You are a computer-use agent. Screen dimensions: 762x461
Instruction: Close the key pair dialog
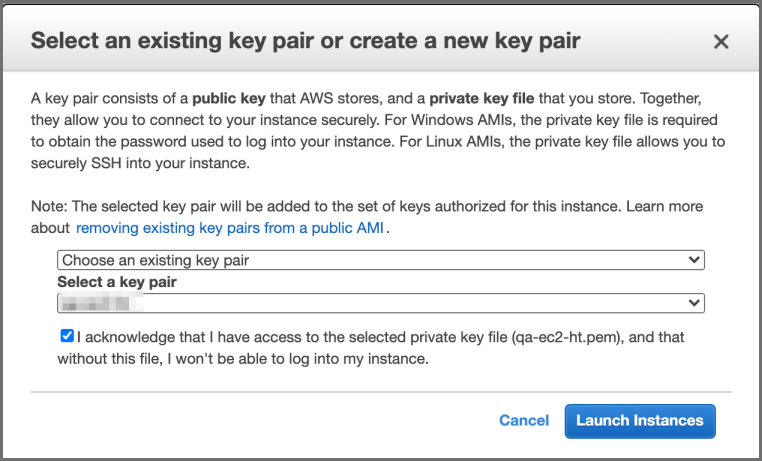coord(720,42)
